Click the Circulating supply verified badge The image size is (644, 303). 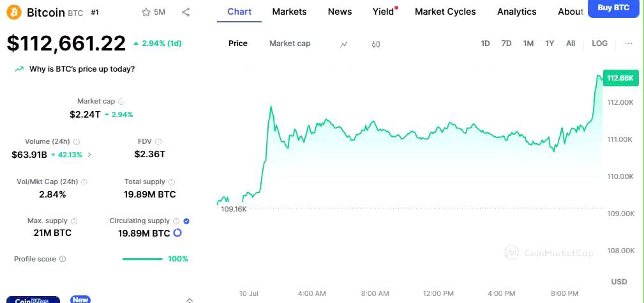pos(186,221)
